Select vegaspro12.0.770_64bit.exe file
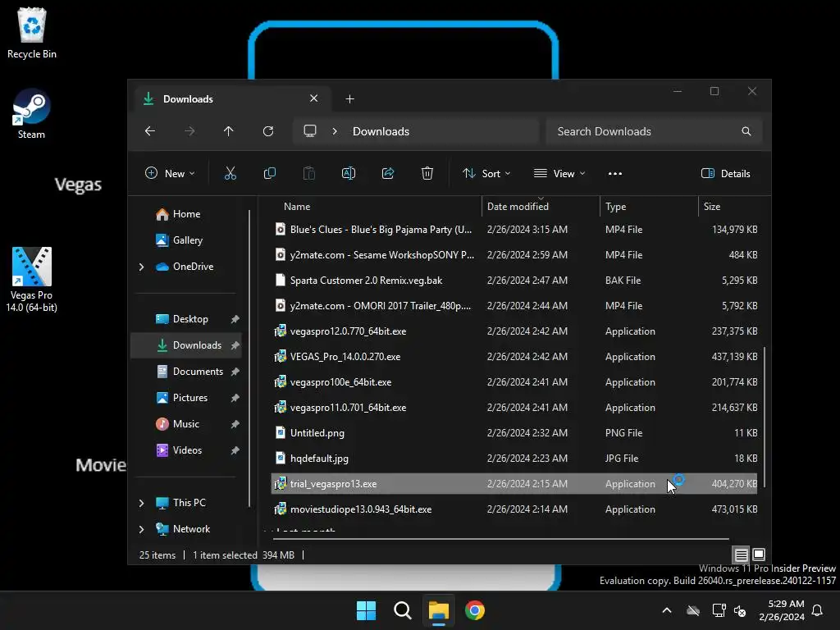 514,331
